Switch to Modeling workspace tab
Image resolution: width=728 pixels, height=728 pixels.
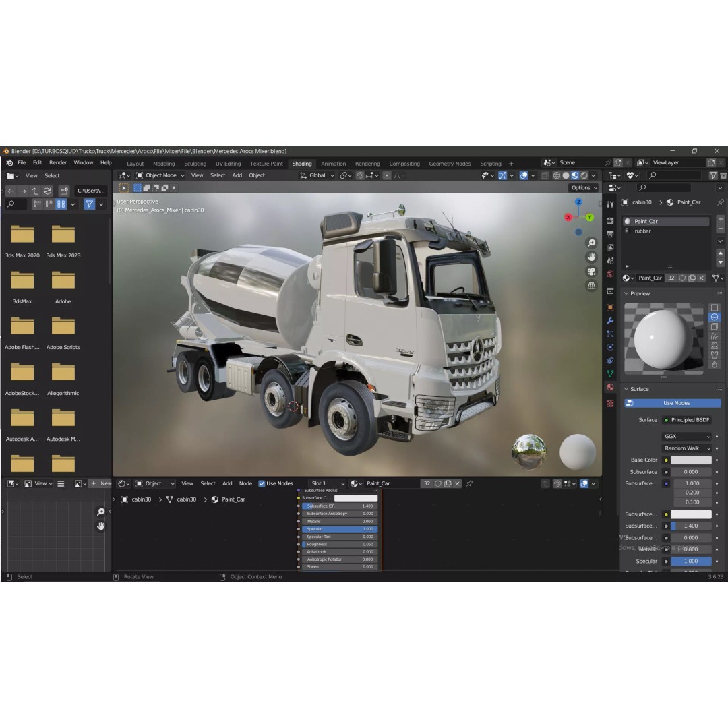(164, 164)
